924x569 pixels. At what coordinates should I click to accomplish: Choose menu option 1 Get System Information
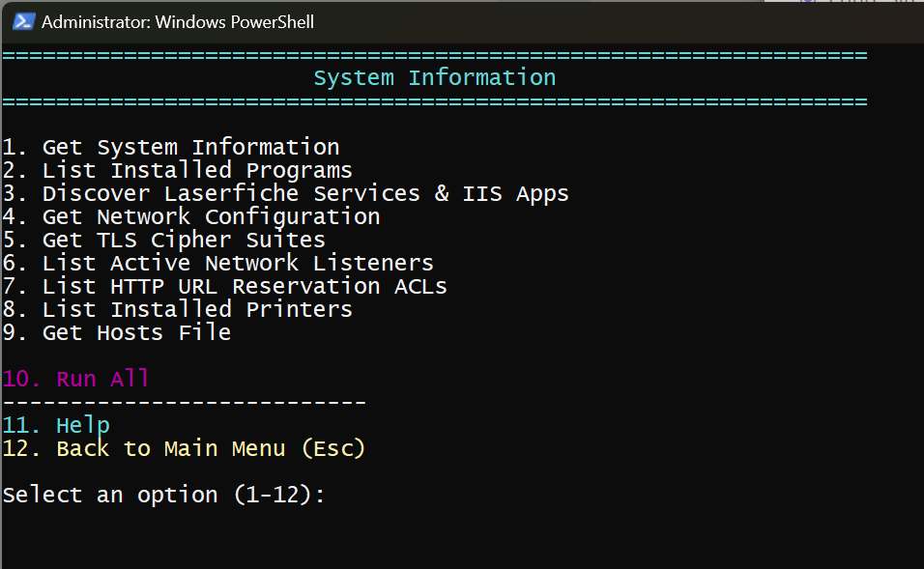171,147
